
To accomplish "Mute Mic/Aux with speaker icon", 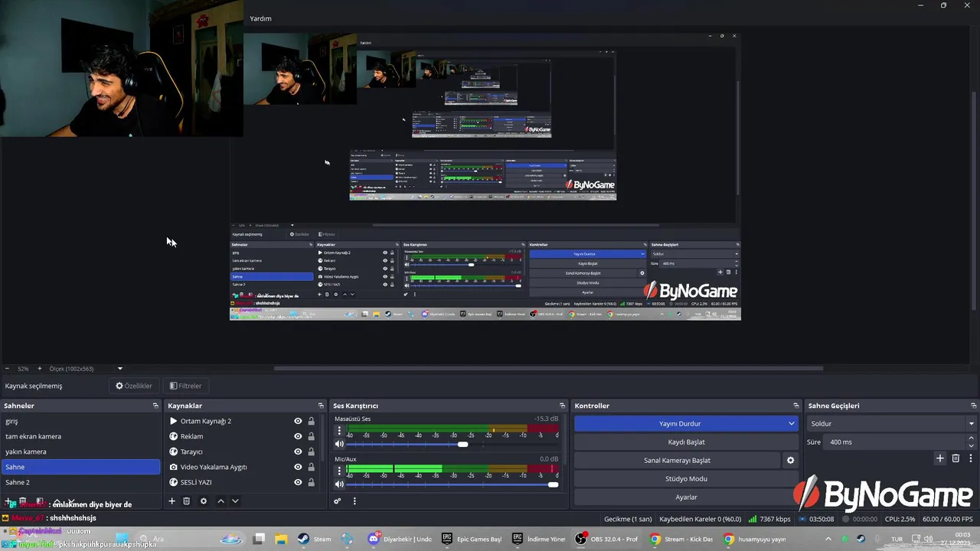I will coord(339,484).
